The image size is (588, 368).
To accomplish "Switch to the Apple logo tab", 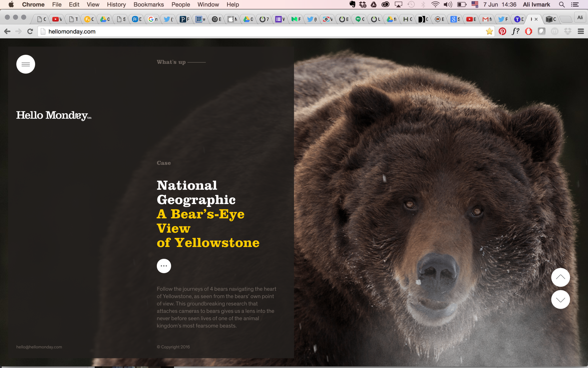I will tap(232, 19).
